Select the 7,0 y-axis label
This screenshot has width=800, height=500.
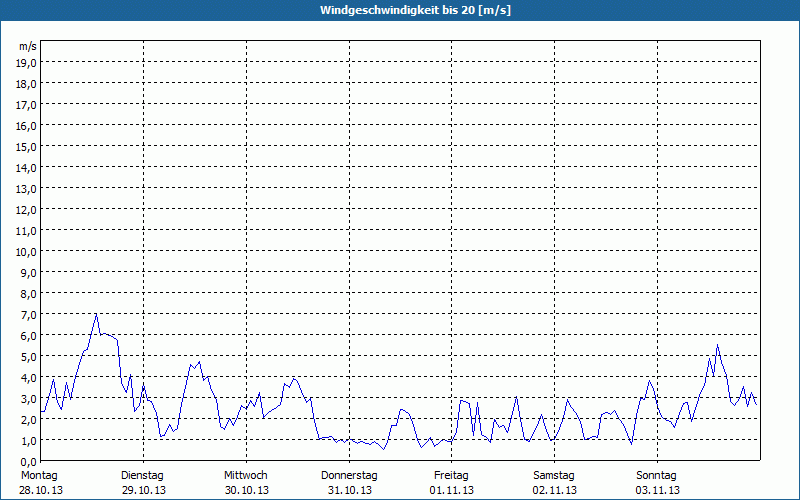click(29, 315)
